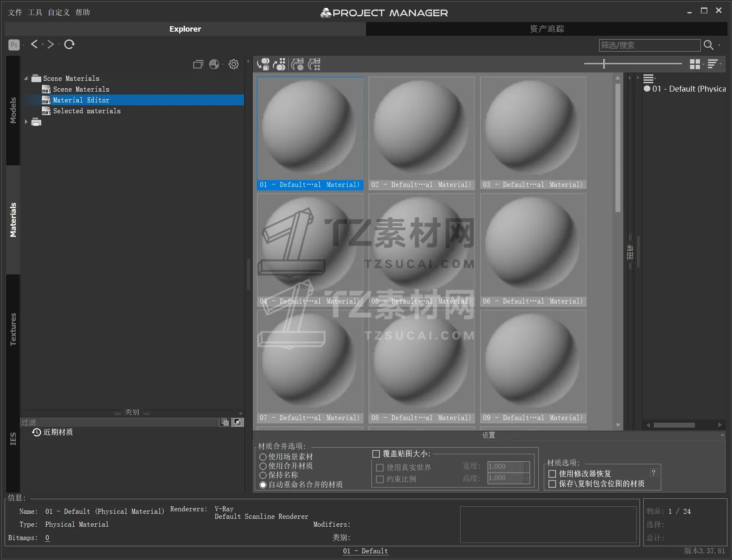Open the vertical Textures side tab
Screen dimensions: 732x560
point(13,329)
